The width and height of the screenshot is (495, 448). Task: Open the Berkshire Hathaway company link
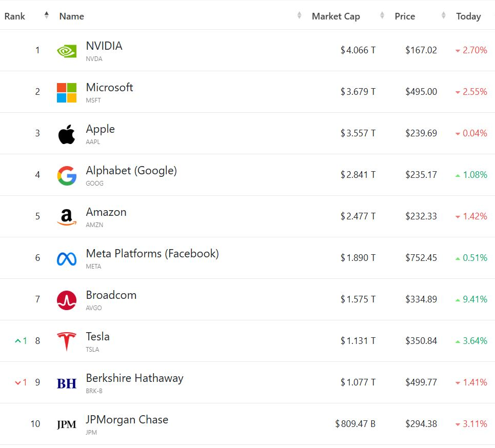pyautogui.click(x=135, y=378)
